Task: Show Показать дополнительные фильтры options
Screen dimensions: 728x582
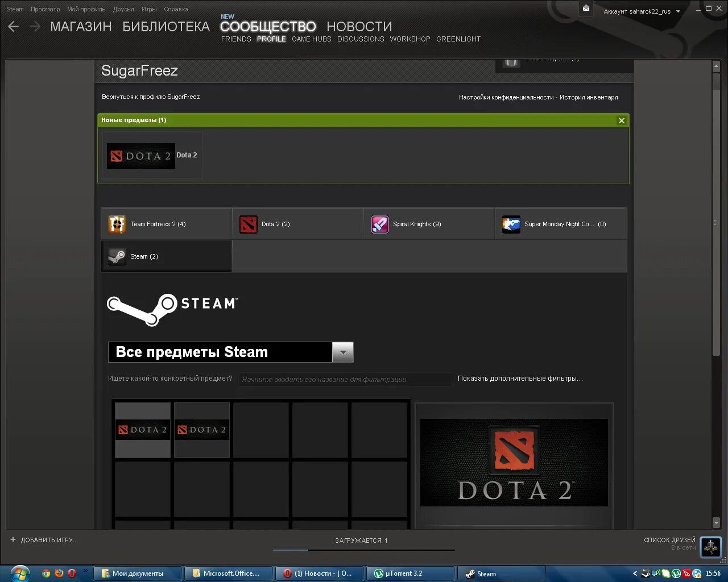Action: pos(520,379)
